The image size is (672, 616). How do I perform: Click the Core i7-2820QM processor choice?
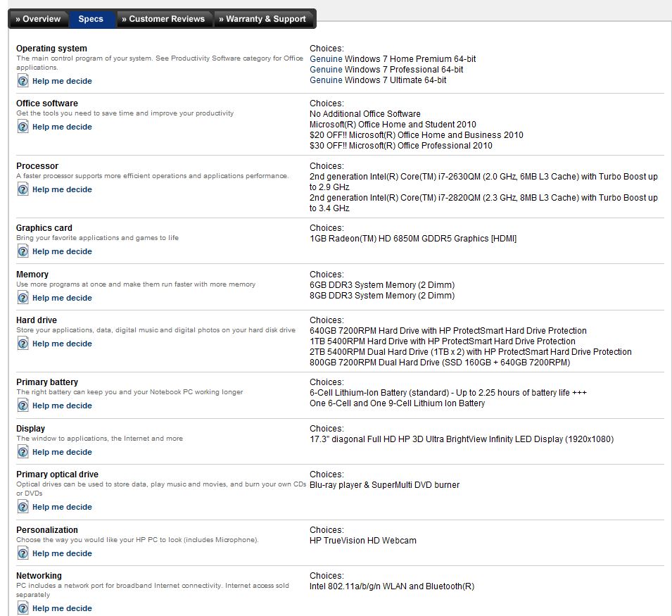click(483, 203)
